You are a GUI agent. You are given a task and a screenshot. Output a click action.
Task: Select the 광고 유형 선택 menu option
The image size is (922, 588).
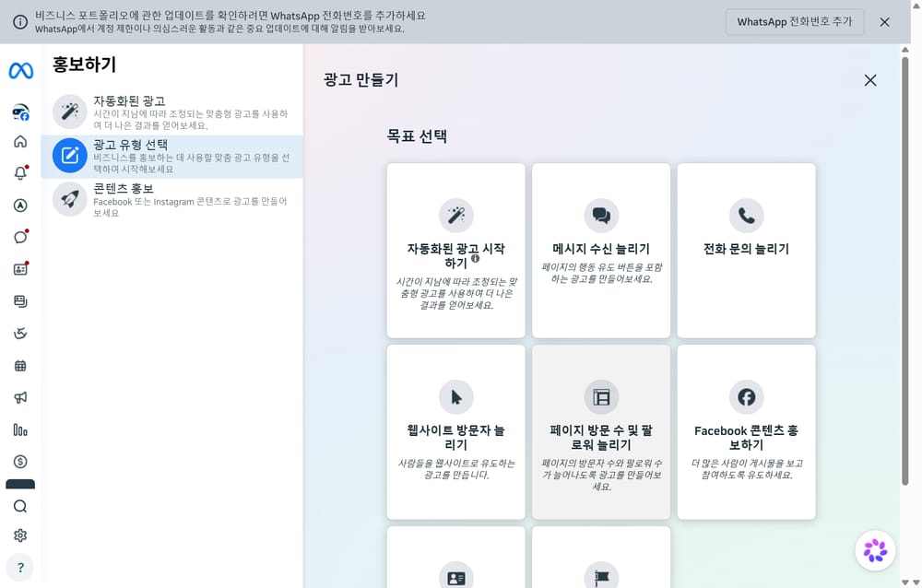[171, 157]
